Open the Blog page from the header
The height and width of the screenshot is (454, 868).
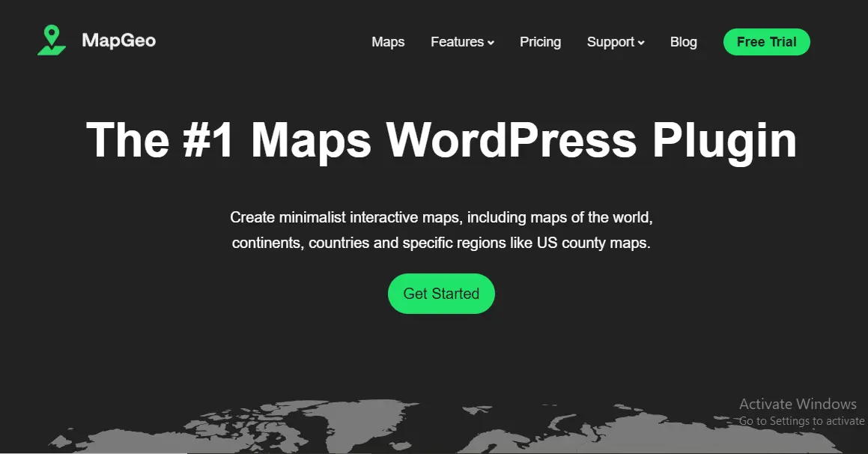tap(683, 42)
